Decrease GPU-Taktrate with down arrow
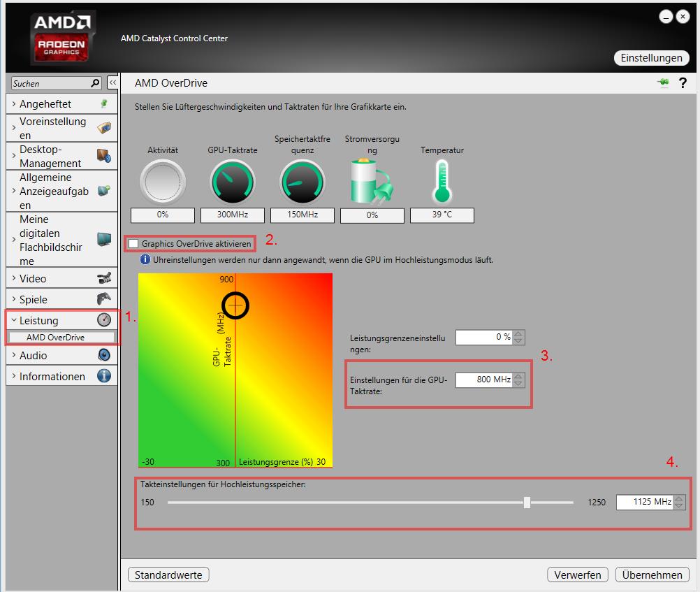This screenshot has height=592, width=700. 518,383
